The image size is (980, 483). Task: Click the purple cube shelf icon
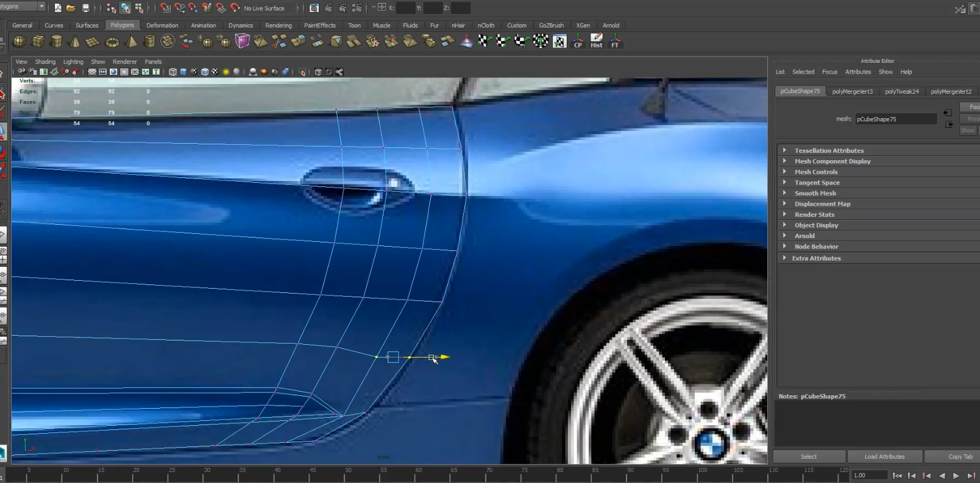(x=243, y=41)
